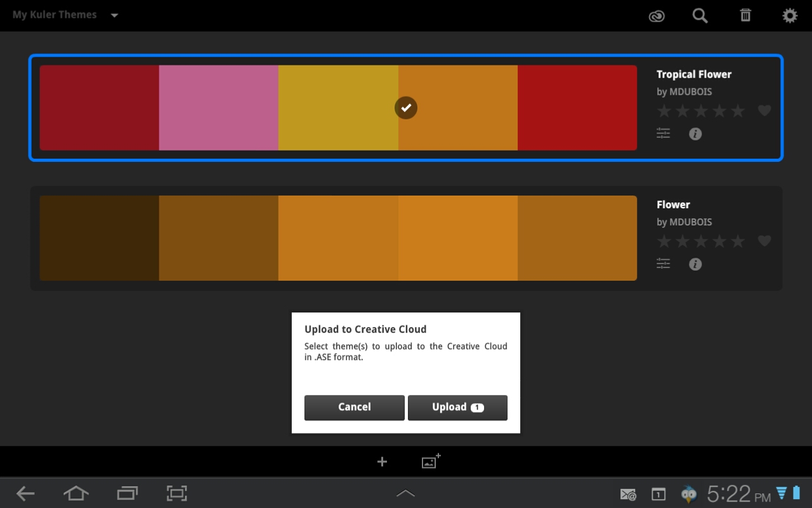Select the dark crimson swatch in Tropical Flower
Screen dimensions: 812x508
click(100, 108)
